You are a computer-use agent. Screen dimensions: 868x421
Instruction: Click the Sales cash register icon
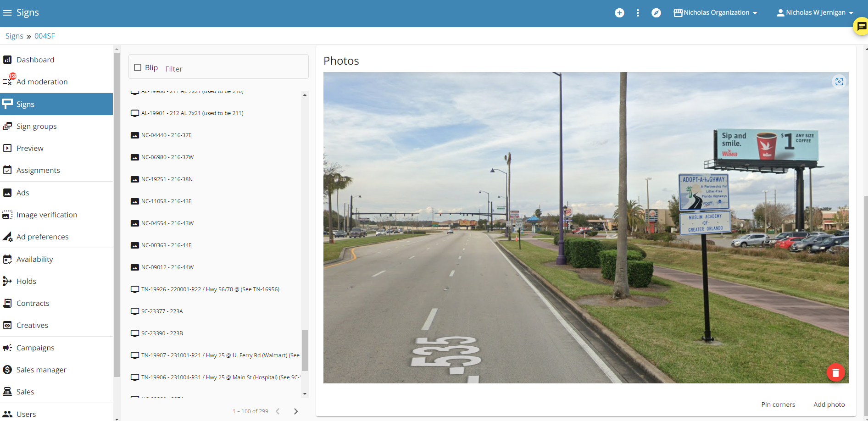(7, 392)
